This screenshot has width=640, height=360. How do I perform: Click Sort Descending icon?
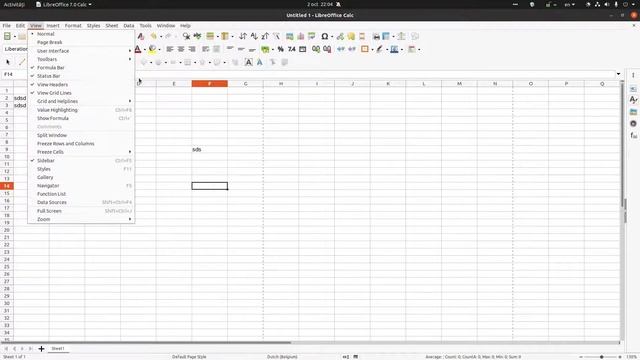[x=265, y=36]
